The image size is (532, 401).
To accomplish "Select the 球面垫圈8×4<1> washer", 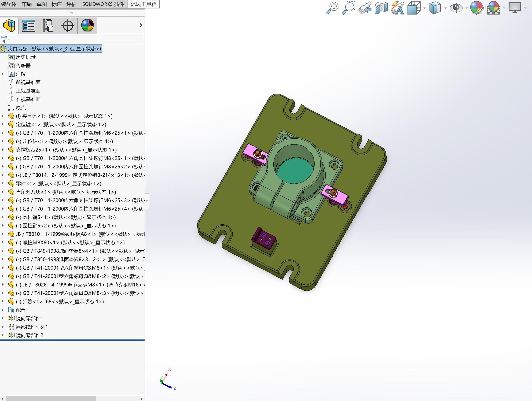I will [76, 251].
